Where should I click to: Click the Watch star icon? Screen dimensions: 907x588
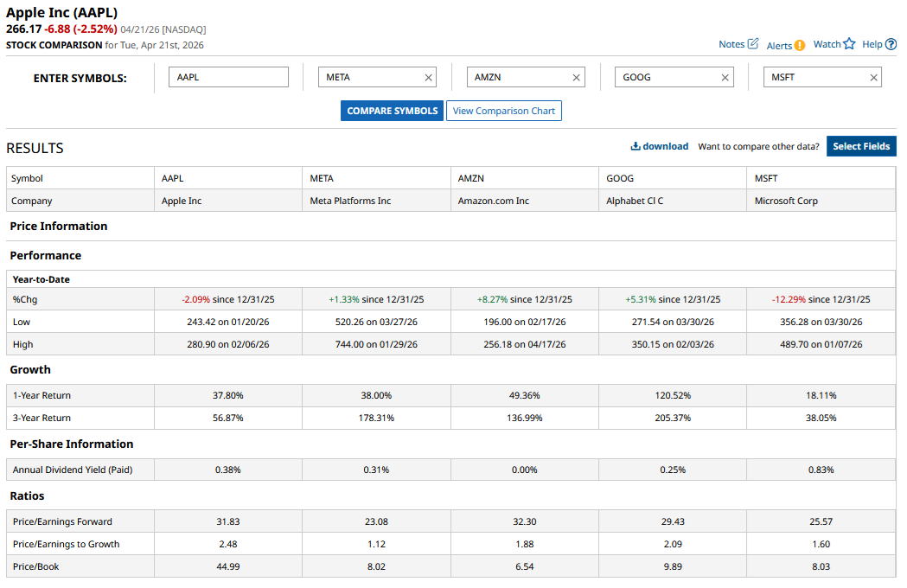(849, 44)
